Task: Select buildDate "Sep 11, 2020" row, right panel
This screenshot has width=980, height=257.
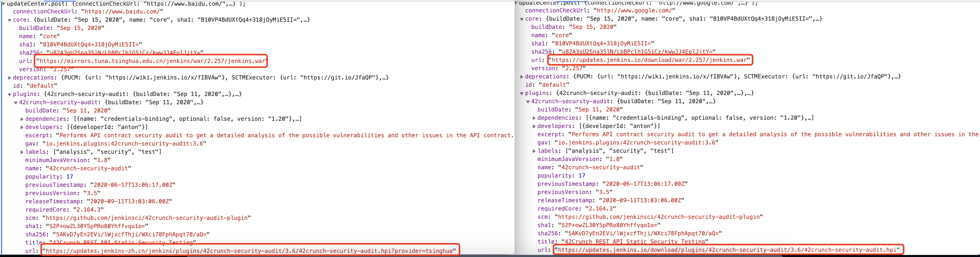Action: [580, 109]
